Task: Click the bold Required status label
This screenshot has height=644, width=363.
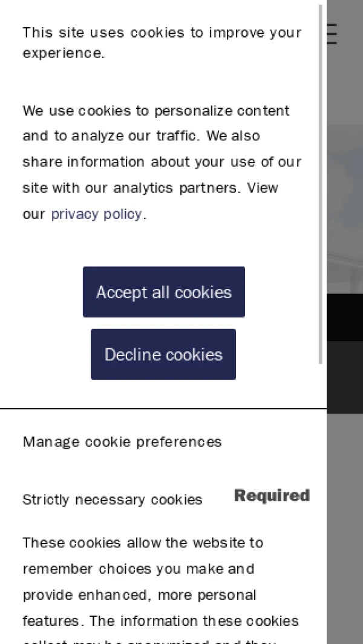Action: click(x=272, y=496)
